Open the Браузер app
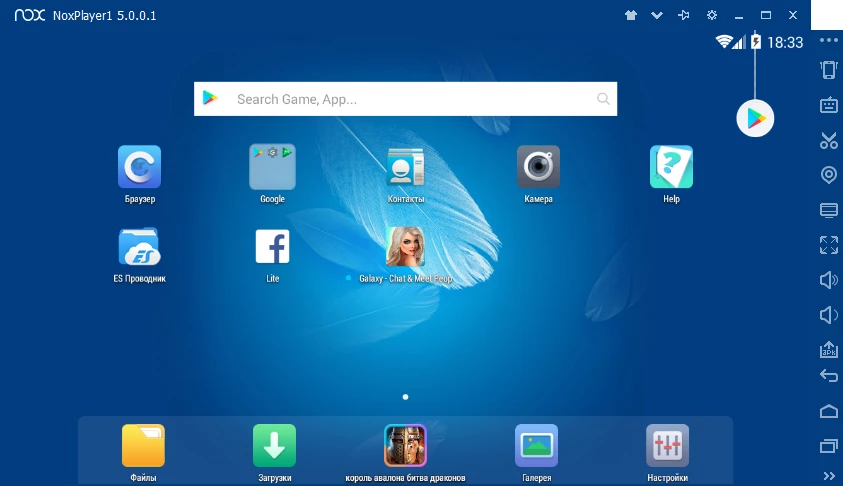The height and width of the screenshot is (486, 843). (139, 167)
